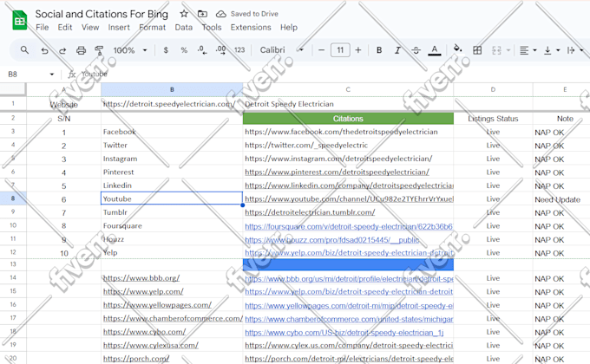This screenshot has width=590, height=364.
Task: Open the text wrapping dropdown
Action: coord(575,50)
